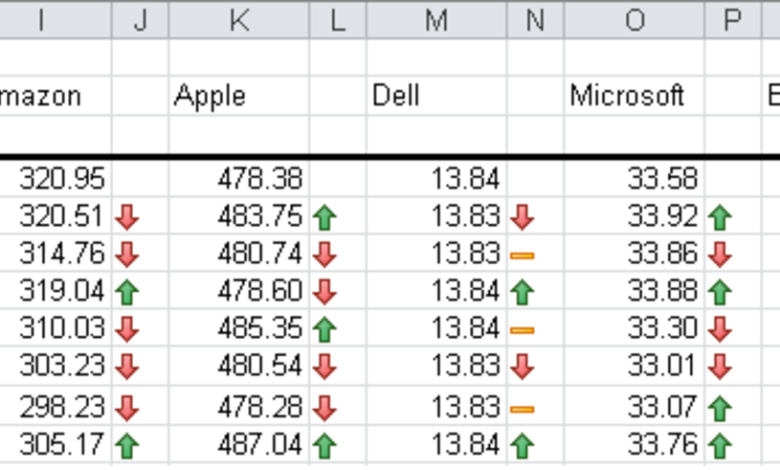
Task: Click red down arrow next to 478.60
Action: tap(325, 292)
